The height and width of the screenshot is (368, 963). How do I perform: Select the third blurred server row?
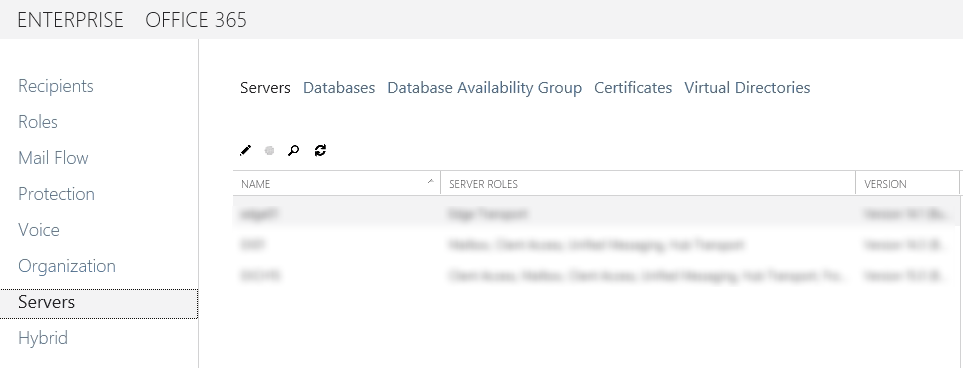click(x=596, y=276)
